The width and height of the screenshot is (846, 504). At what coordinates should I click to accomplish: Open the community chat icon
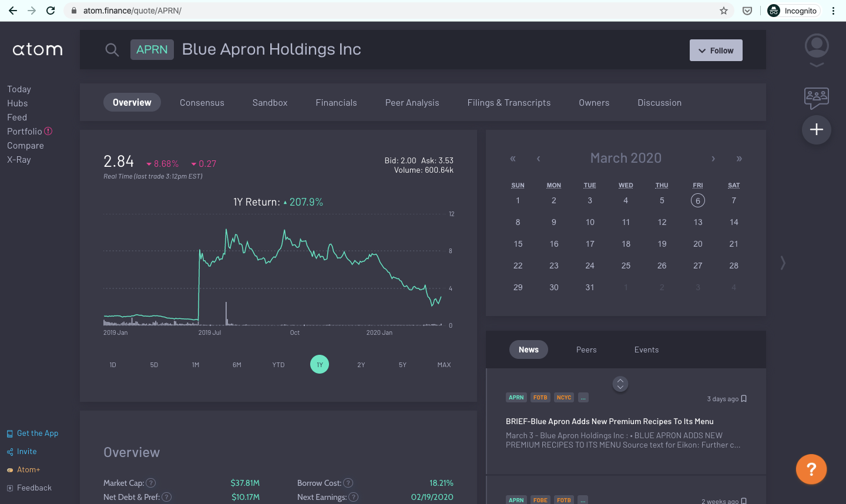tap(817, 98)
